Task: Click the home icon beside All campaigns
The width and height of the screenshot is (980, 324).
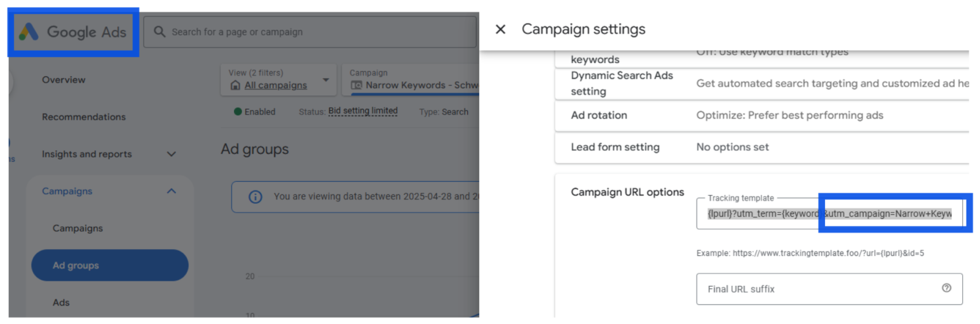Action: [x=235, y=85]
